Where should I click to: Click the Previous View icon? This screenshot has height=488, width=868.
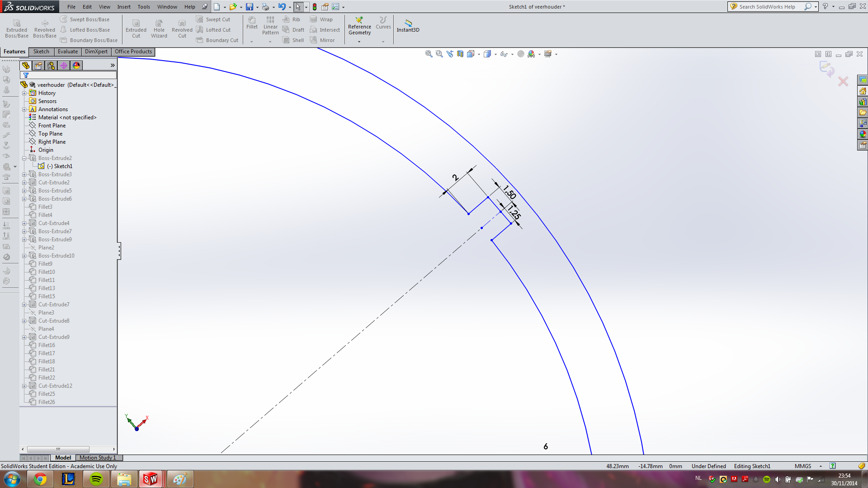[x=450, y=54]
